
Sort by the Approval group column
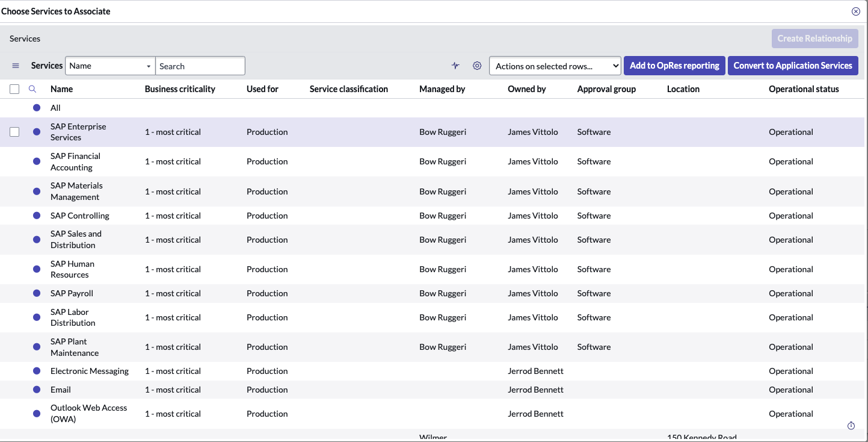point(606,89)
